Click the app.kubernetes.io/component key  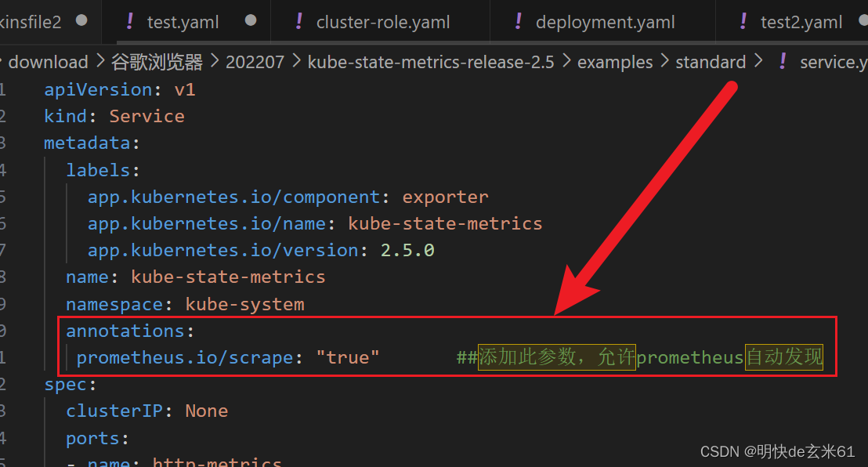pos(233,197)
